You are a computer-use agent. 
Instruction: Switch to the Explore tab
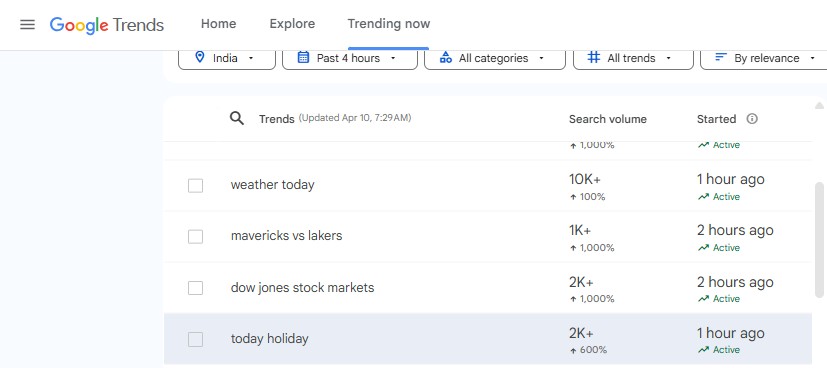click(x=292, y=24)
